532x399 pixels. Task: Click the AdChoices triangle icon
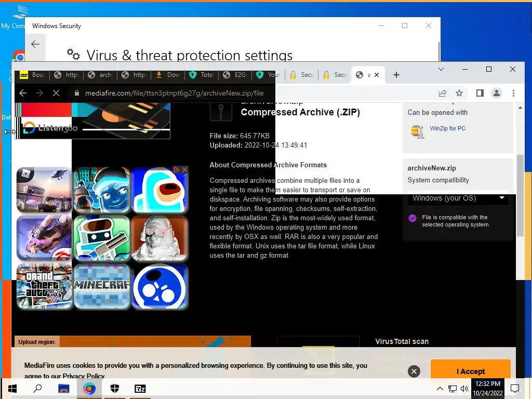[x=177, y=169]
